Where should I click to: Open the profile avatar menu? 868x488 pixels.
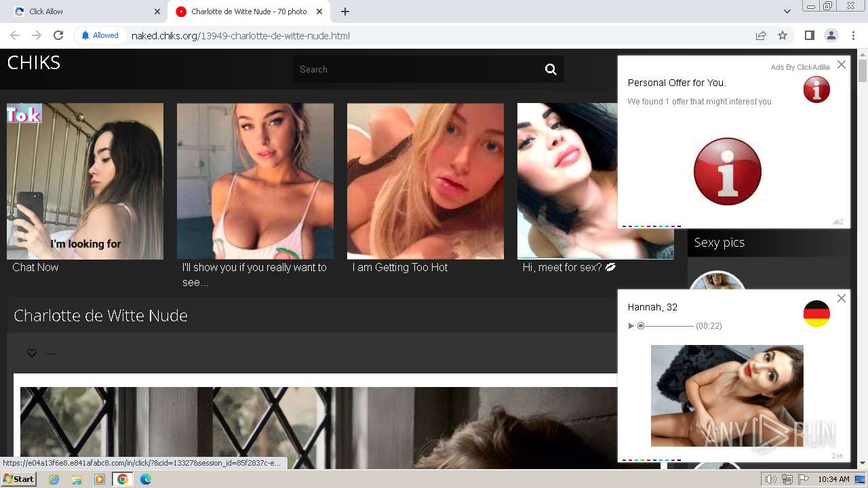[x=831, y=35]
